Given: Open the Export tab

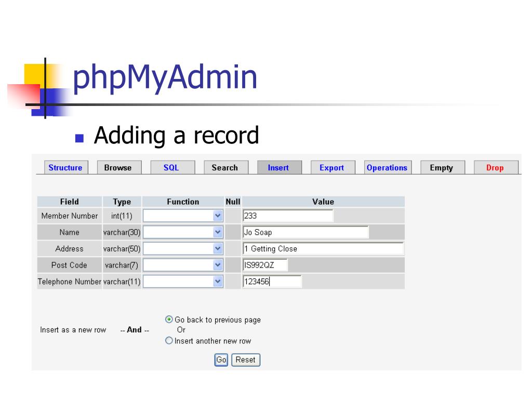Looking at the screenshot, I should pos(333,168).
